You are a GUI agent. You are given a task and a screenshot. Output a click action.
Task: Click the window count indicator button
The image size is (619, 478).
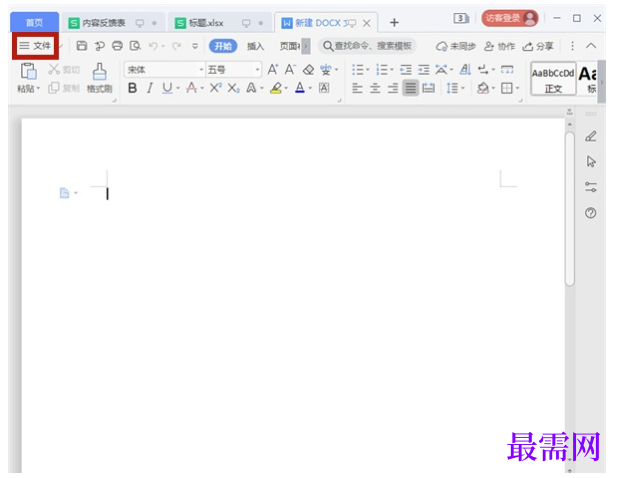[461, 18]
